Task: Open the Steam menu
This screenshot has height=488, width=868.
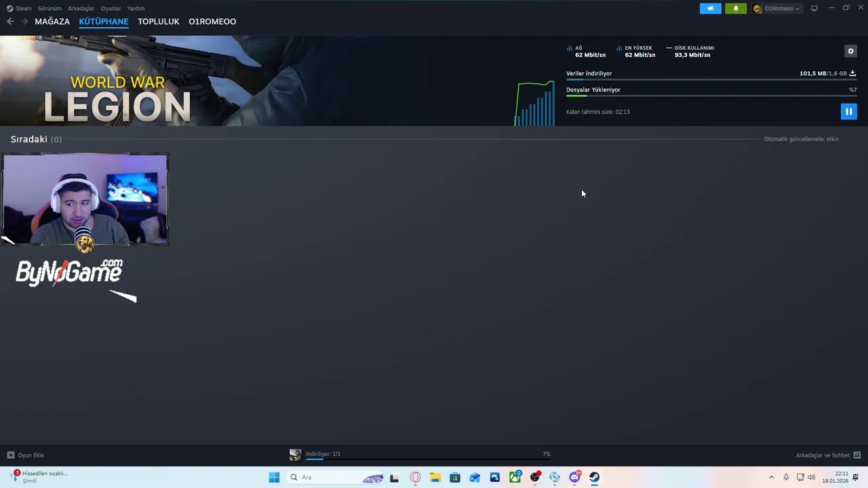Action: (x=19, y=8)
